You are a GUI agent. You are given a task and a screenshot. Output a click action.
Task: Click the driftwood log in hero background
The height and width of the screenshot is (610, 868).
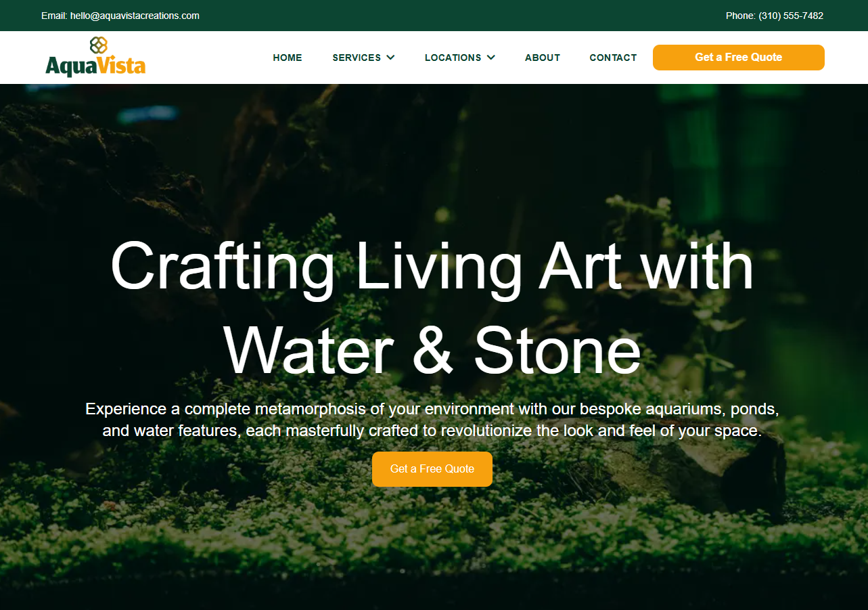click(704, 474)
